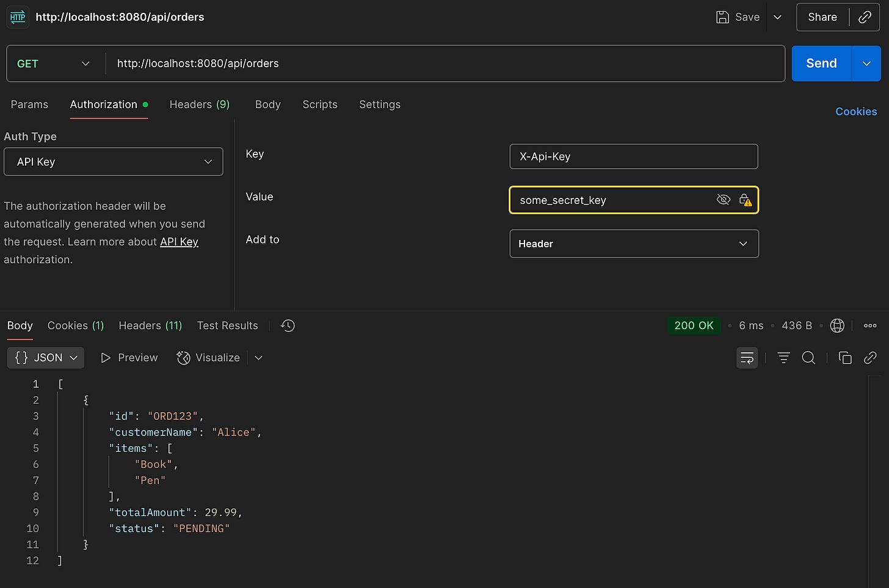Open the Add to Header dropdown
Image resolution: width=889 pixels, height=588 pixels.
pos(634,244)
